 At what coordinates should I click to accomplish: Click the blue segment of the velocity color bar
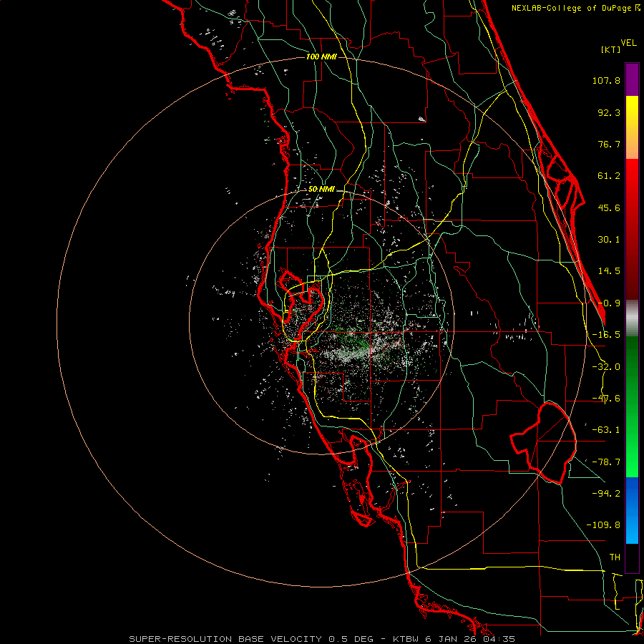(632, 510)
